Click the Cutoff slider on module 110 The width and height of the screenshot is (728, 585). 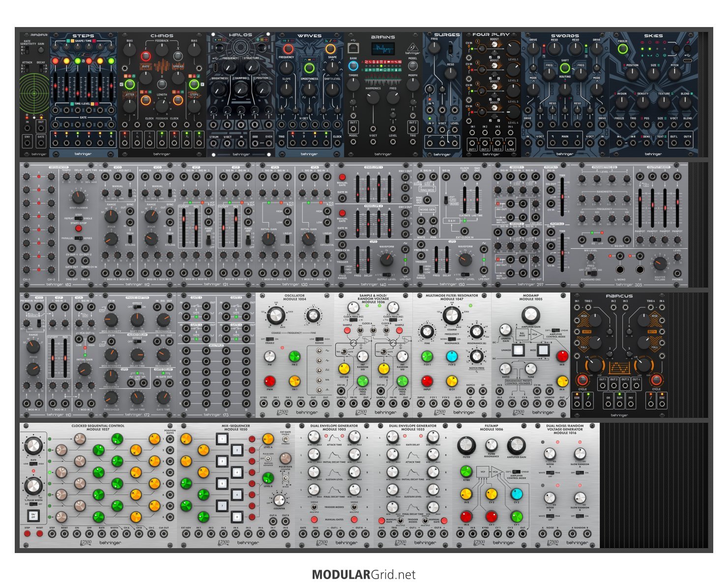(52, 358)
